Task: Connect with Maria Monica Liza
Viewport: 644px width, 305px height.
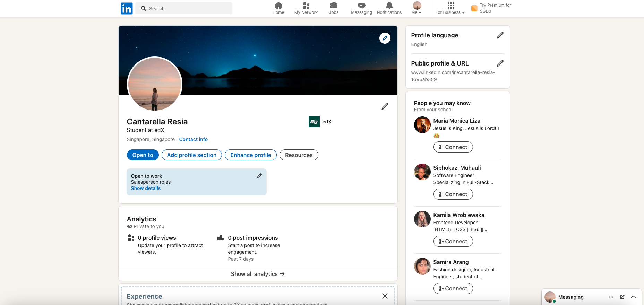Action: coord(453,147)
